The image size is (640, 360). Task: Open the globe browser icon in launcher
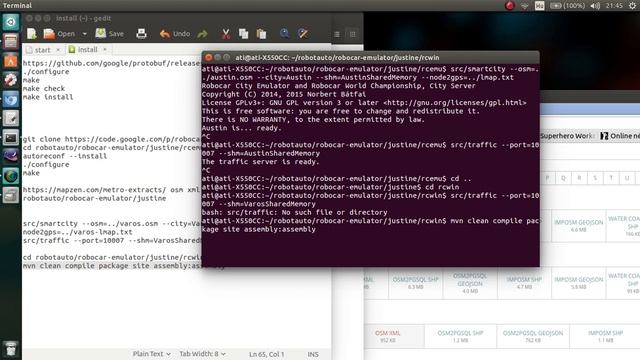[x=11, y=176]
